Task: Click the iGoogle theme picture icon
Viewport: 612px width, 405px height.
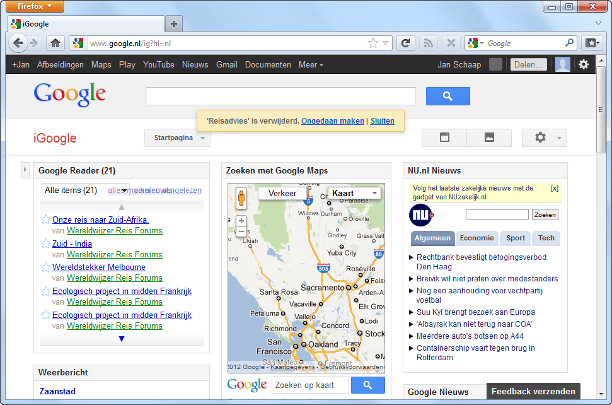Action: pos(489,137)
